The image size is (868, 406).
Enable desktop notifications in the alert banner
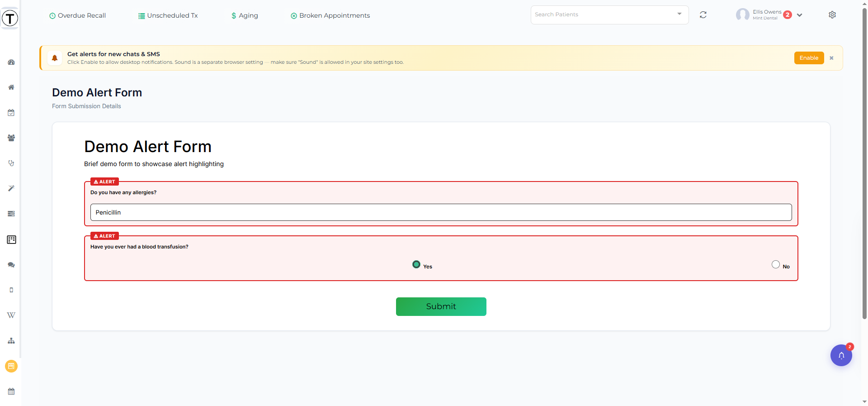tap(809, 58)
